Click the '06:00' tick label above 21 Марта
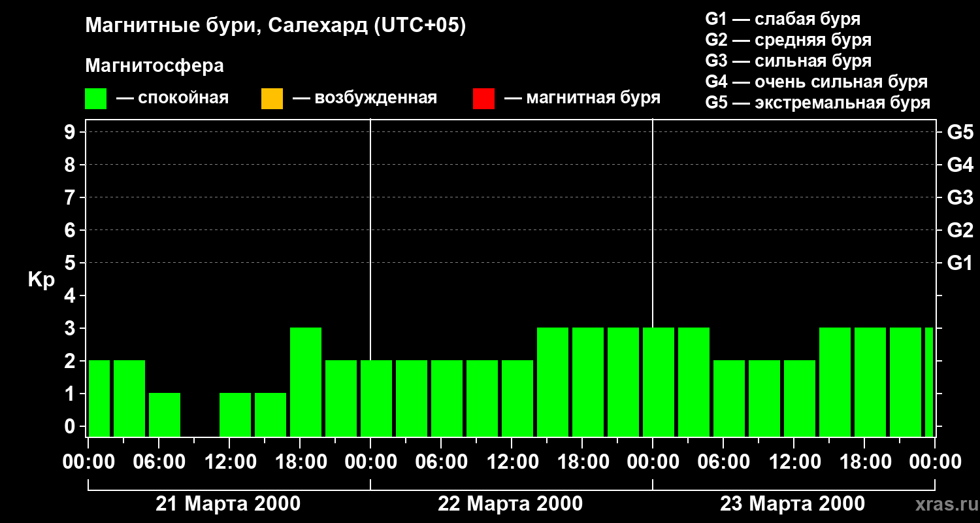The width and height of the screenshot is (980, 523). pyautogui.click(x=159, y=462)
